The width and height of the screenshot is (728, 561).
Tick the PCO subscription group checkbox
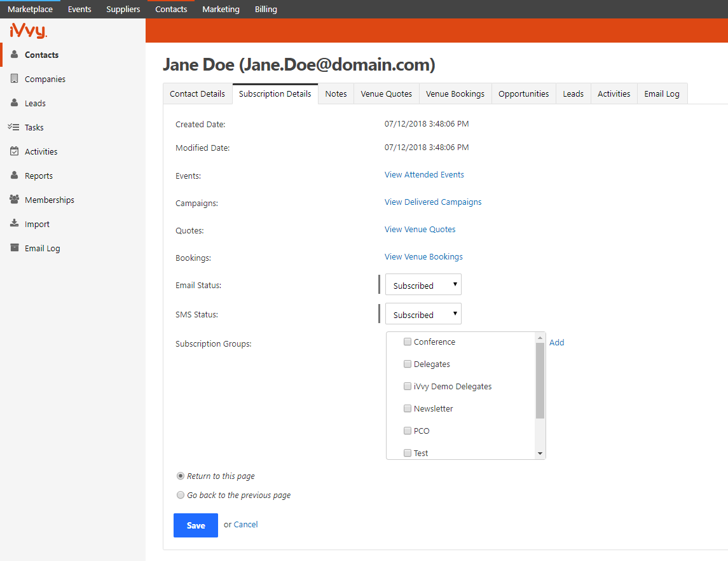tap(407, 431)
